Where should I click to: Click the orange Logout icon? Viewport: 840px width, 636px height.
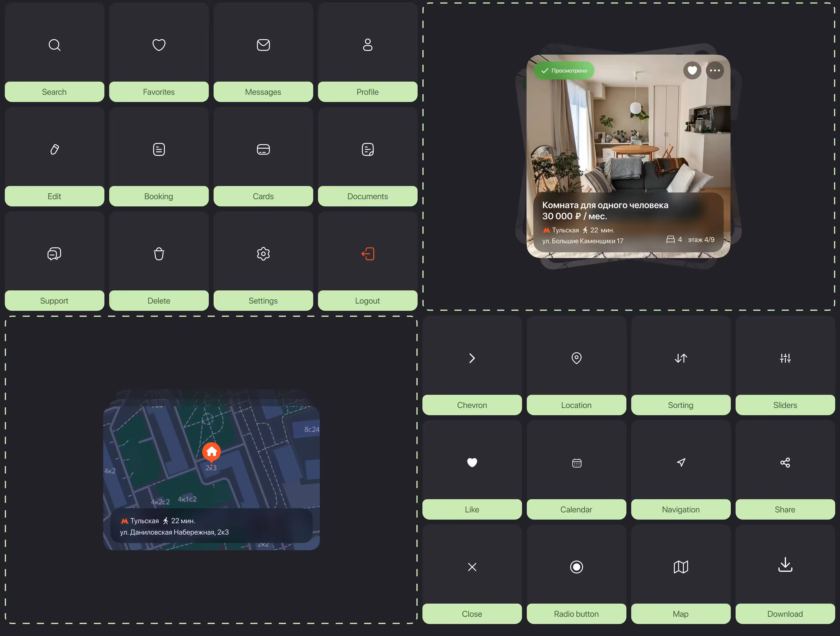[368, 254]
